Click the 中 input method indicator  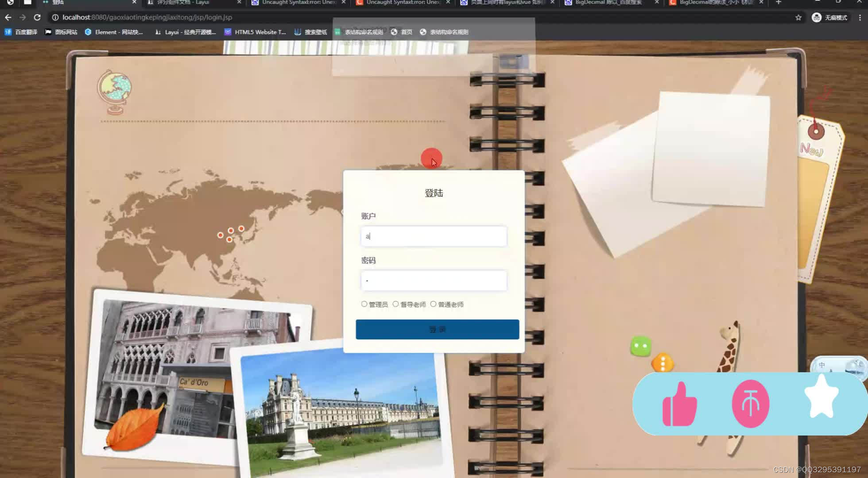(x=822, y=365)
